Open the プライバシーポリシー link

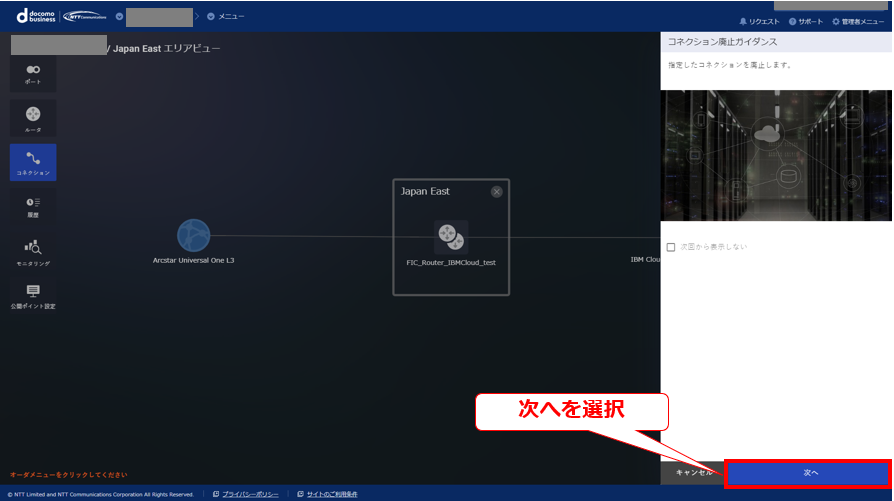click(250, 494)
